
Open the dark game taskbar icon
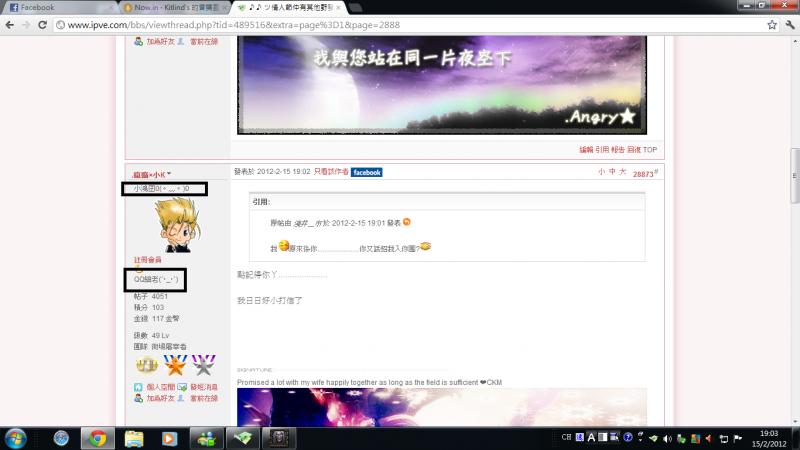coord(279,438)
